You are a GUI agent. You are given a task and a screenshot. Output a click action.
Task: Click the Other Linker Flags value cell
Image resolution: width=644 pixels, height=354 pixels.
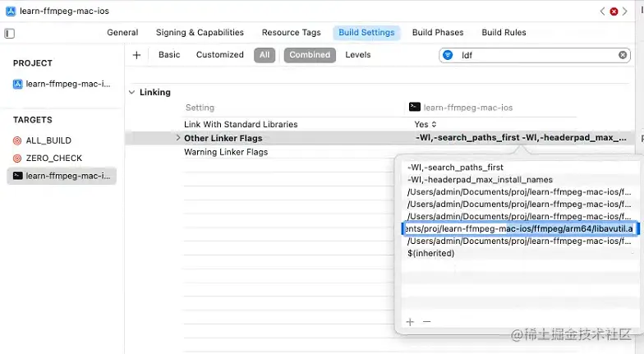tap(521, 138)
